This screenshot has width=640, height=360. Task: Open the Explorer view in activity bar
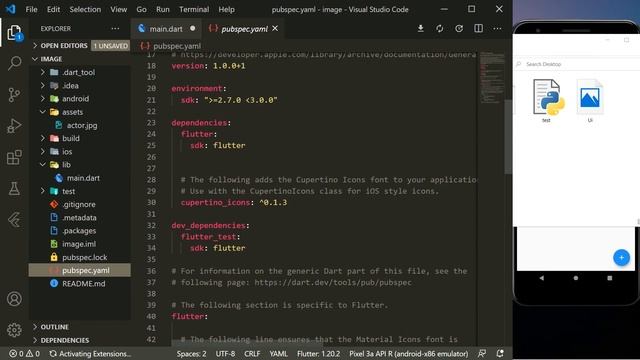tap(14, 33)
